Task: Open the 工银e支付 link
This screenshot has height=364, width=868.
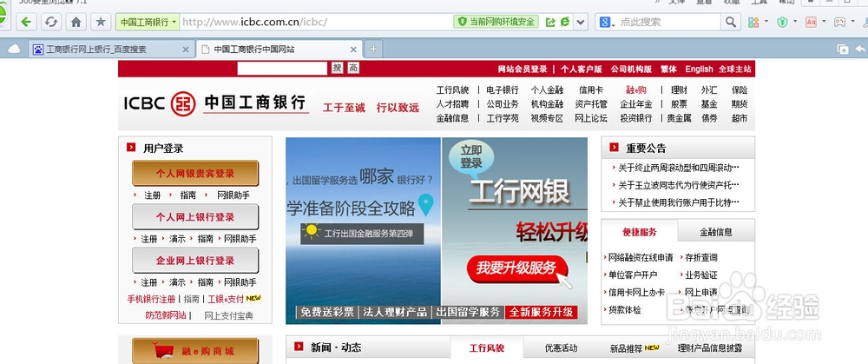Action: pyautogui.click(x=226, y=299)
